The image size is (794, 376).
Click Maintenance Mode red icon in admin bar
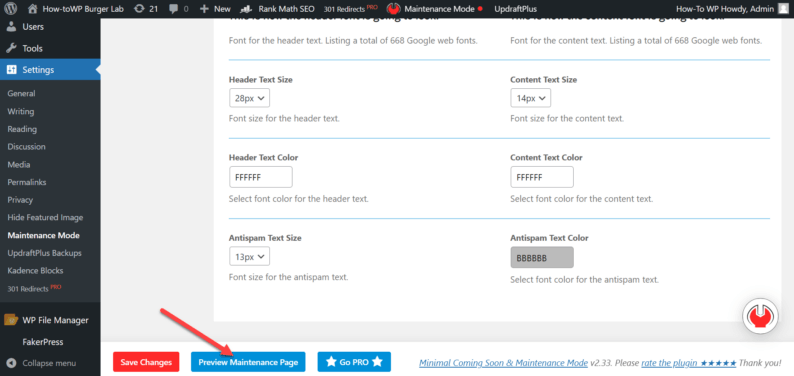pos(394,9)
